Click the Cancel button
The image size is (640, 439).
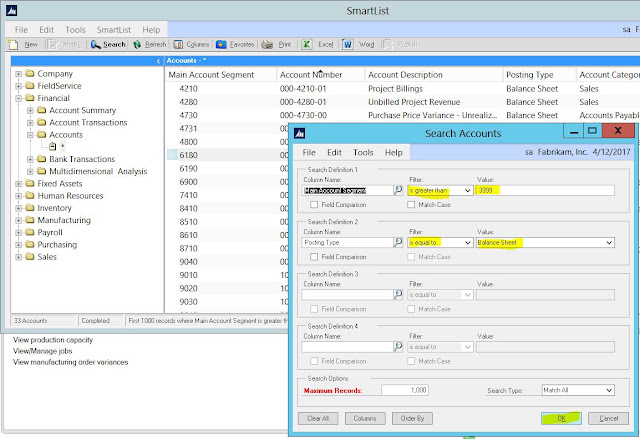609,419
